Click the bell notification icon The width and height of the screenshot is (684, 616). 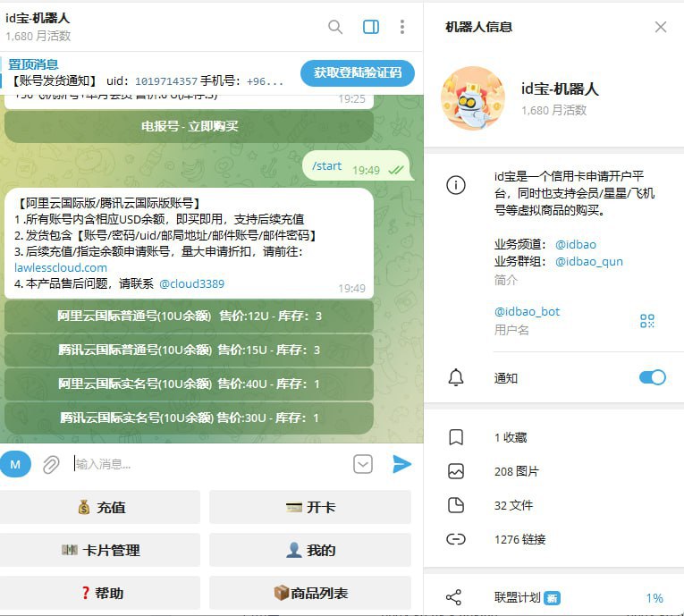(456, 377)
